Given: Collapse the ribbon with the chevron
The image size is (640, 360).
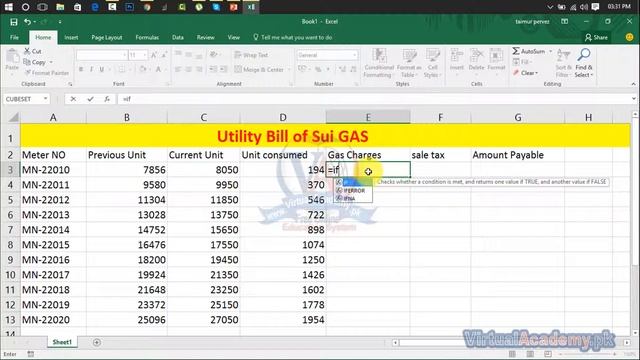Looking at the screenshot, I should [633, 84].
